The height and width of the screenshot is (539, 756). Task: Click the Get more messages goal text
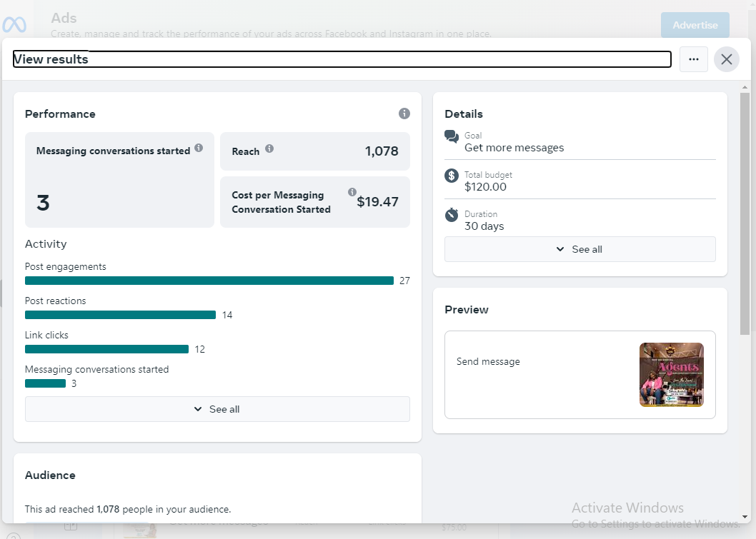pos(514,147)
